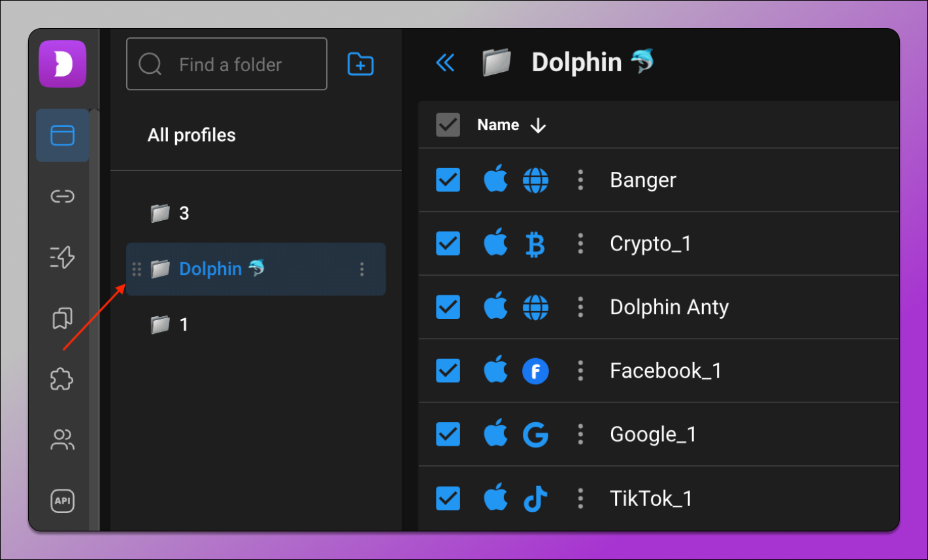Toggle the select-all checkbox in header

448,125
